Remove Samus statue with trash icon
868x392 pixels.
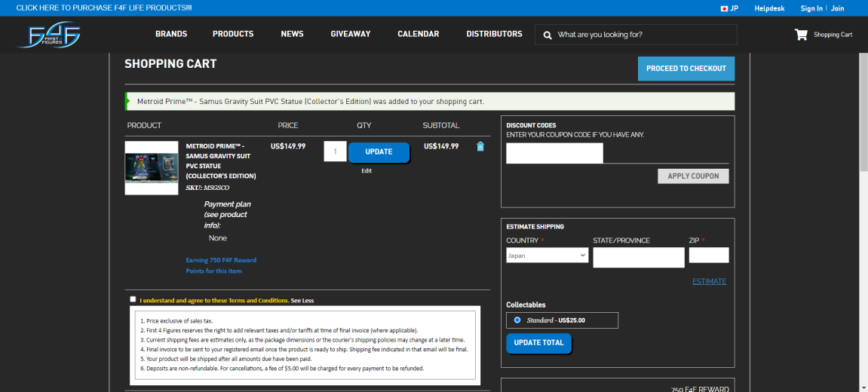[x=480, y=147]
